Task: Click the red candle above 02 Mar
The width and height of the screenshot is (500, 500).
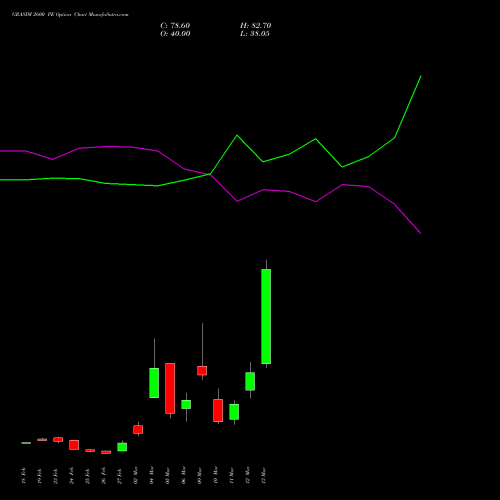Action: (x=138, y=429)
